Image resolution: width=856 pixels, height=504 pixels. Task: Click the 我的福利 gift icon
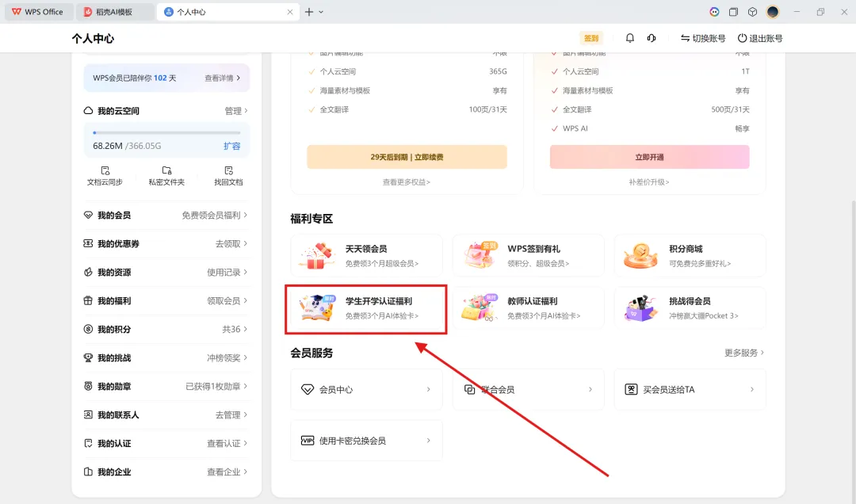pos(88,300)
